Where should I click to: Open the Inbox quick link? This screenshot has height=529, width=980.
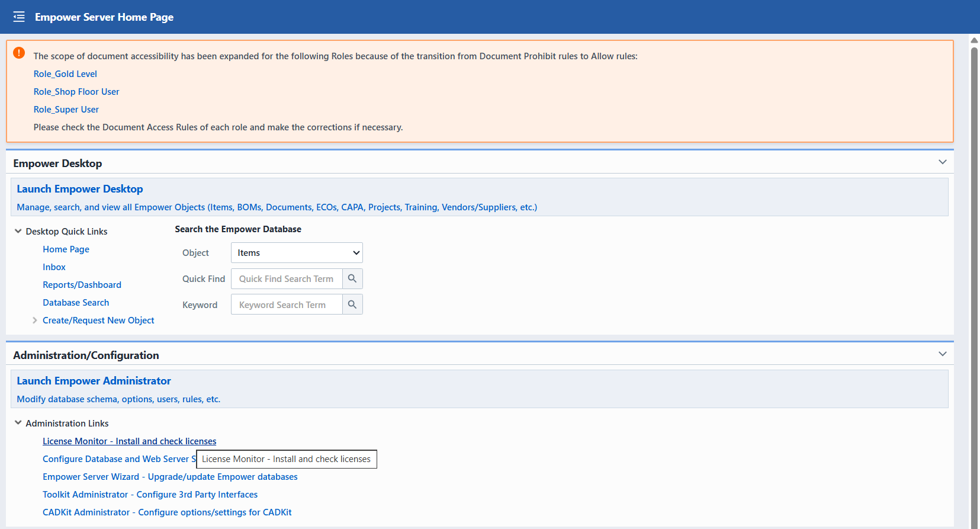pos(54,267)
